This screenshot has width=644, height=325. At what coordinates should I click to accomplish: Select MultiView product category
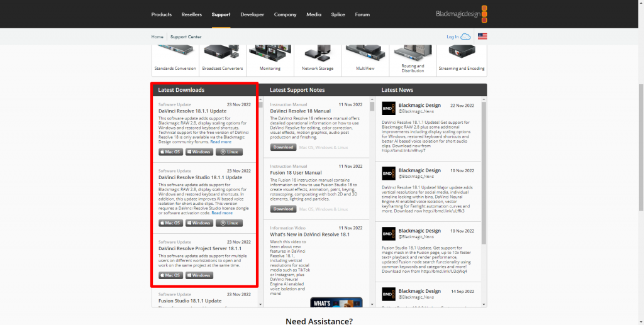(365, 60)
